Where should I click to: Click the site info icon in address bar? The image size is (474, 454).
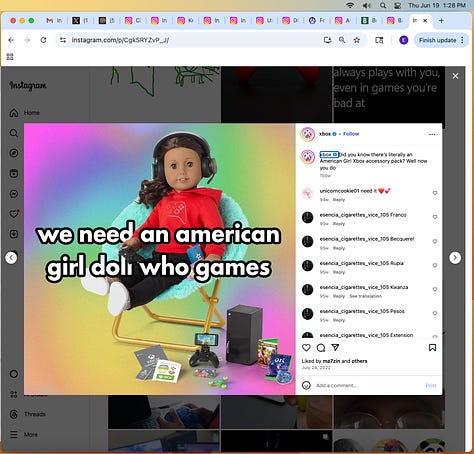click(63, 40)
